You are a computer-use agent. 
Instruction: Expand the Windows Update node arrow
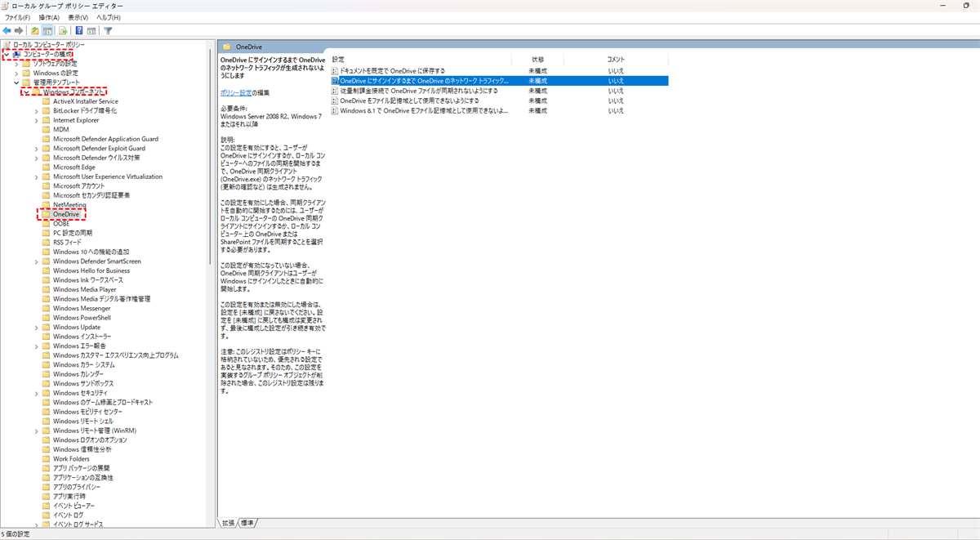click(36, 327)
